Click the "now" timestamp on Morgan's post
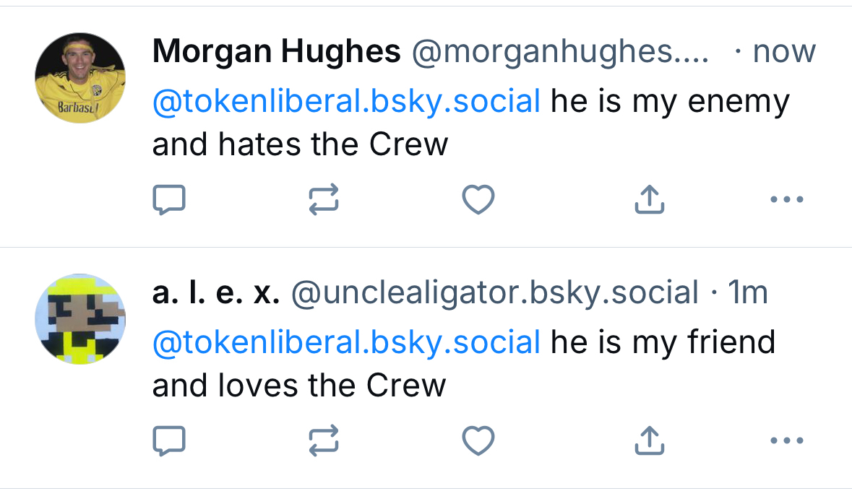 click(784, 52)
